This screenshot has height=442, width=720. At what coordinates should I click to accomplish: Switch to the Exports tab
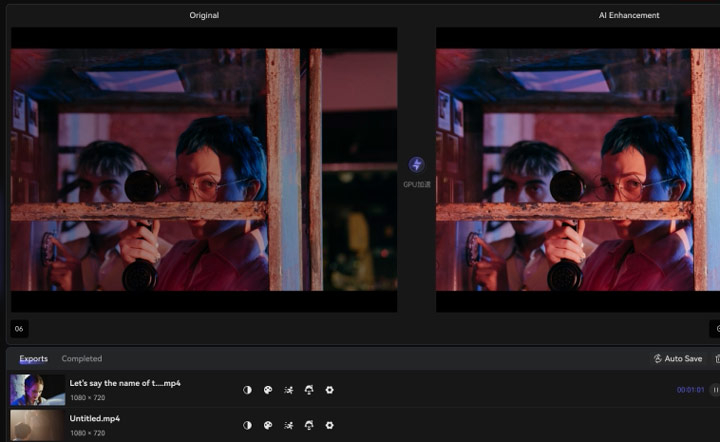coord(34,358)
